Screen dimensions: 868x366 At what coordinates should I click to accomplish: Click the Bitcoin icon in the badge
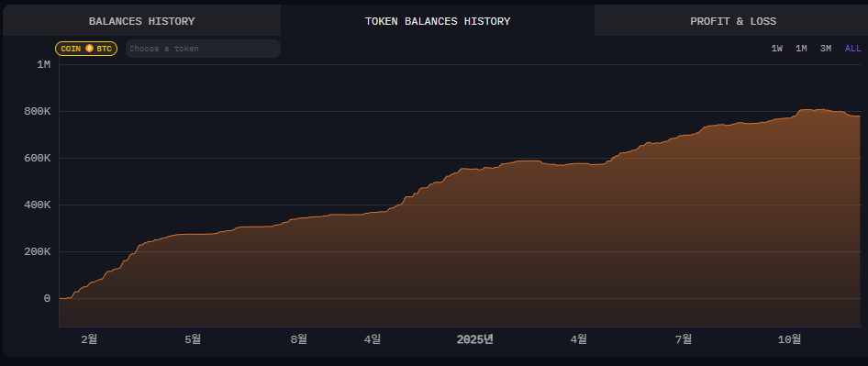[89, 49]
